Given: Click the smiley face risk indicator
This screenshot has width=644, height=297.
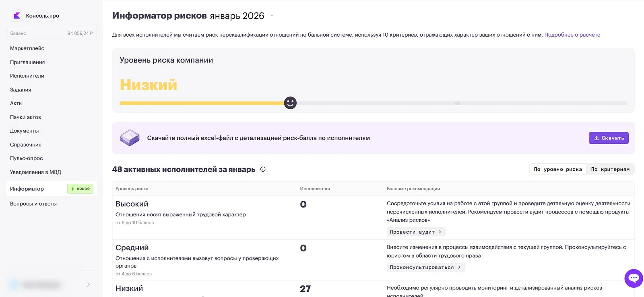Looking at the screenshot, I should point(290,103).
